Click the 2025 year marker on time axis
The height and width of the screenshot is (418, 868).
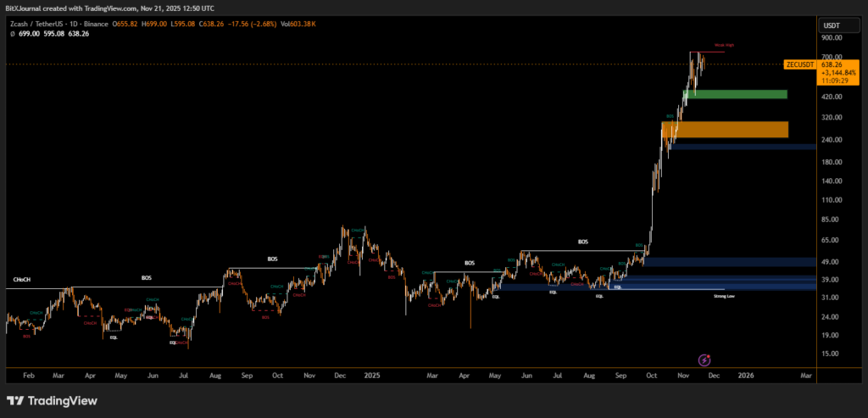coord(371,374)
